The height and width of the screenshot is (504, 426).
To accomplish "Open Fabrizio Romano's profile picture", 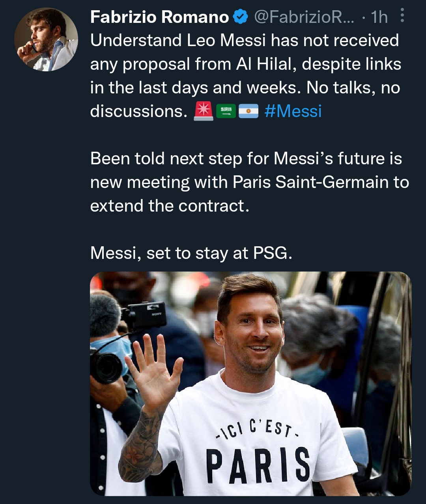I will 46,39.
